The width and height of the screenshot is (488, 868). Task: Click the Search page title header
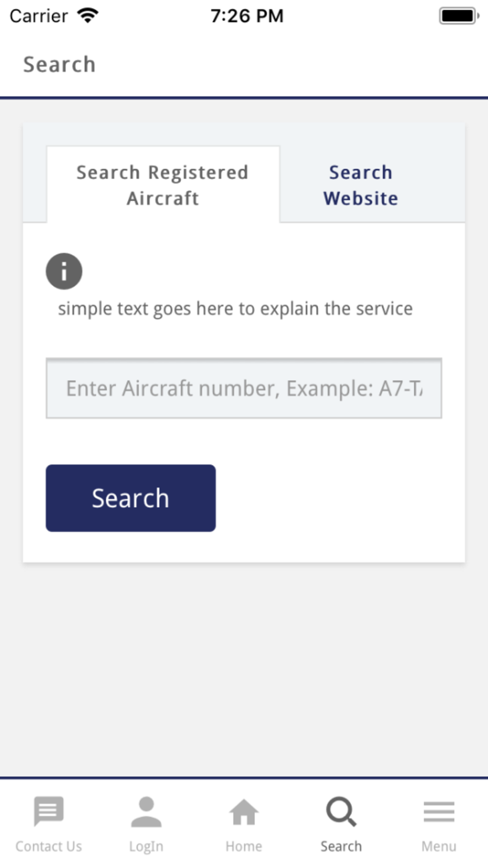(x=60, y=64)
